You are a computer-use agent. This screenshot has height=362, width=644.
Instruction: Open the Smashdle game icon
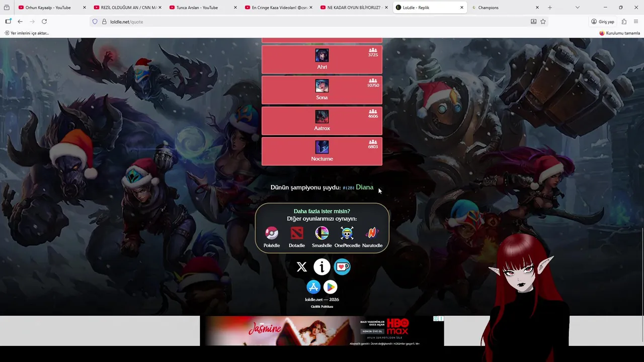[322, 233]
